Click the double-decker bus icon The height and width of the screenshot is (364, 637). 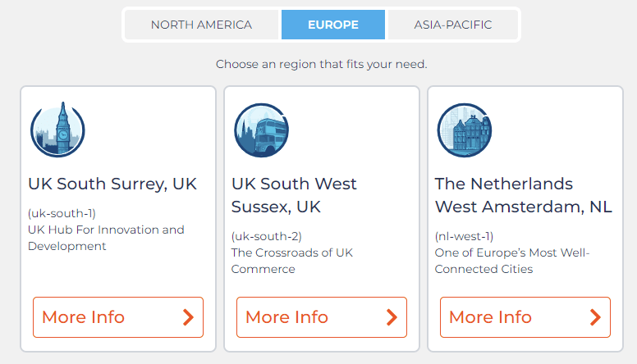261,130
